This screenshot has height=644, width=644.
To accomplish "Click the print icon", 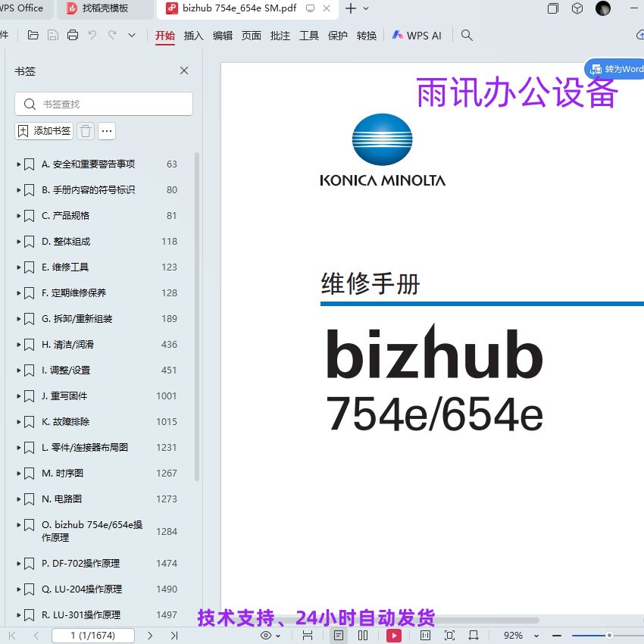I will tap(73, 36).
